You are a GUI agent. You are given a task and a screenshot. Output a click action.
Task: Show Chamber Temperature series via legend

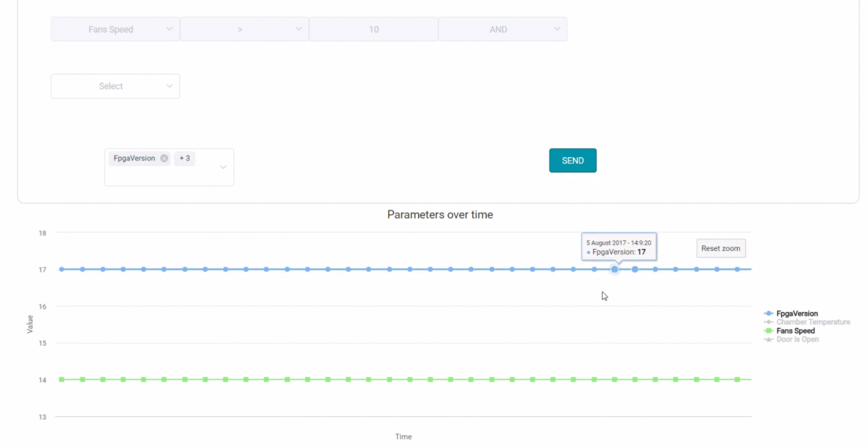pyautogui.click(x=813, y=322)
